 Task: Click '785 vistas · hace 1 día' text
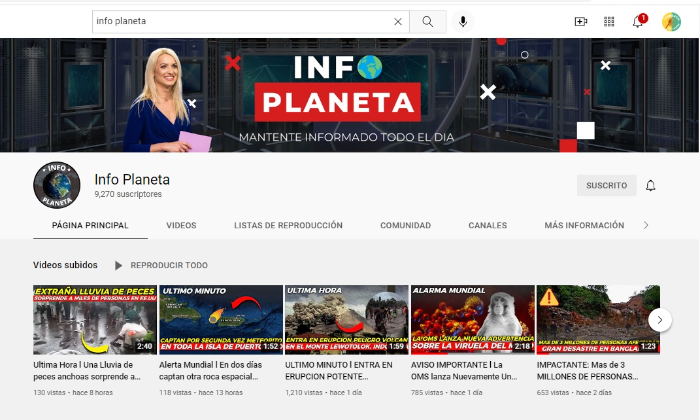point(446,393)
